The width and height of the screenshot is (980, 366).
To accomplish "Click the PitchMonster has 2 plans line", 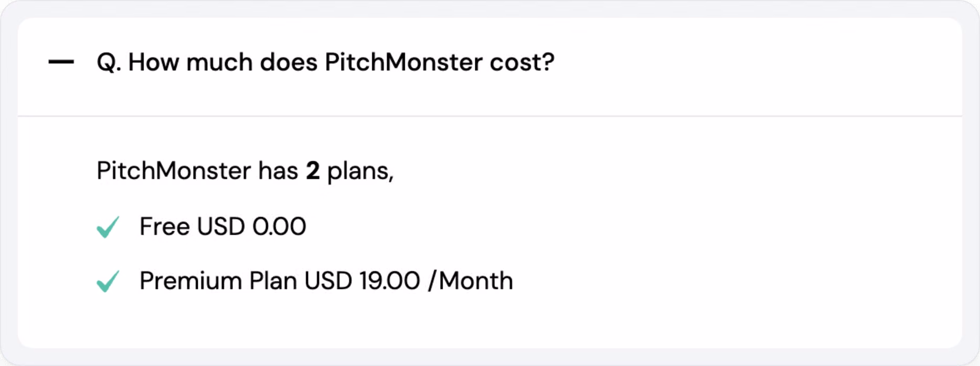I will click(x=245, y=171).
